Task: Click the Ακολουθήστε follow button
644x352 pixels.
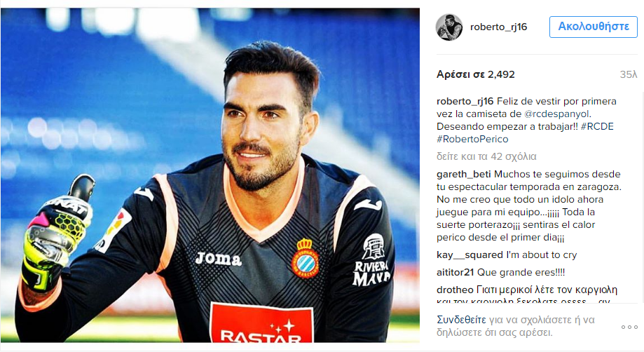Action: coord(593,27)
